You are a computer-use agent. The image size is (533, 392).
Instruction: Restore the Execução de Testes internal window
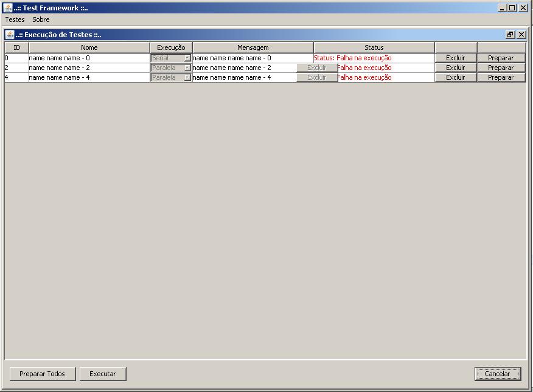click(510, 34)
